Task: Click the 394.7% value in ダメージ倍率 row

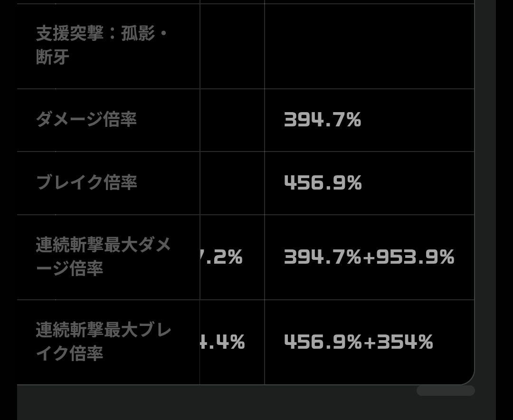Action: point(323,120)
